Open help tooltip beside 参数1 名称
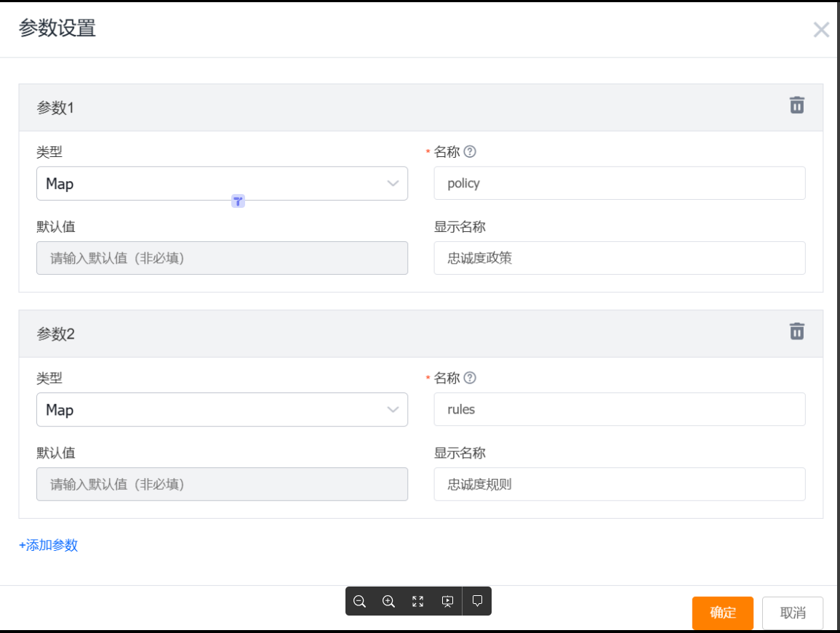This screenshot has width=840, height=633. (x=470, y=152)
